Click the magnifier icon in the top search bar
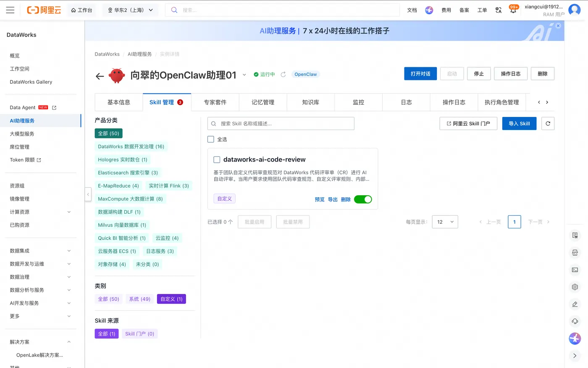Screen dimensions: 588x368 (x=174, y=10)
